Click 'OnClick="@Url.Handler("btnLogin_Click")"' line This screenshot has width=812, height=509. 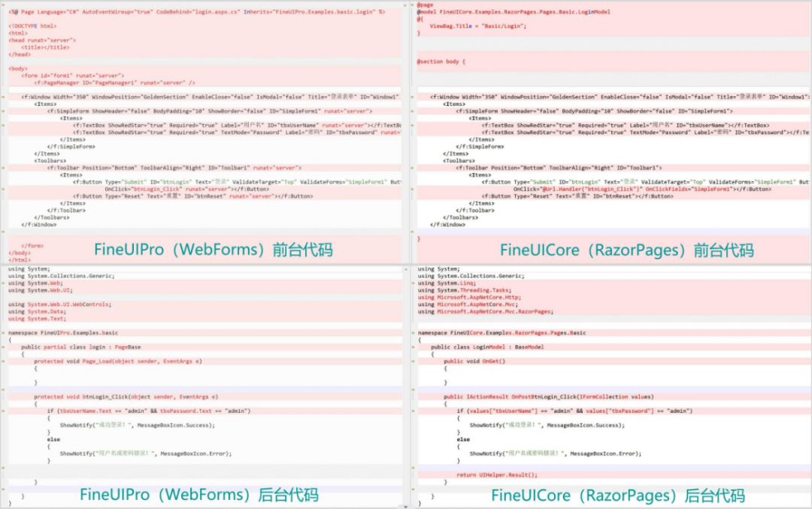[642, 189]
